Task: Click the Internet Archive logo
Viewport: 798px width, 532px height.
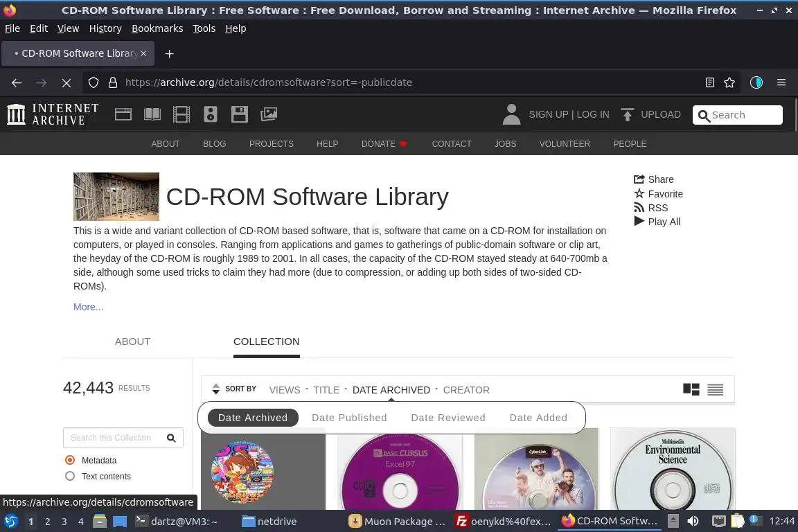Action: click(53, 114)
